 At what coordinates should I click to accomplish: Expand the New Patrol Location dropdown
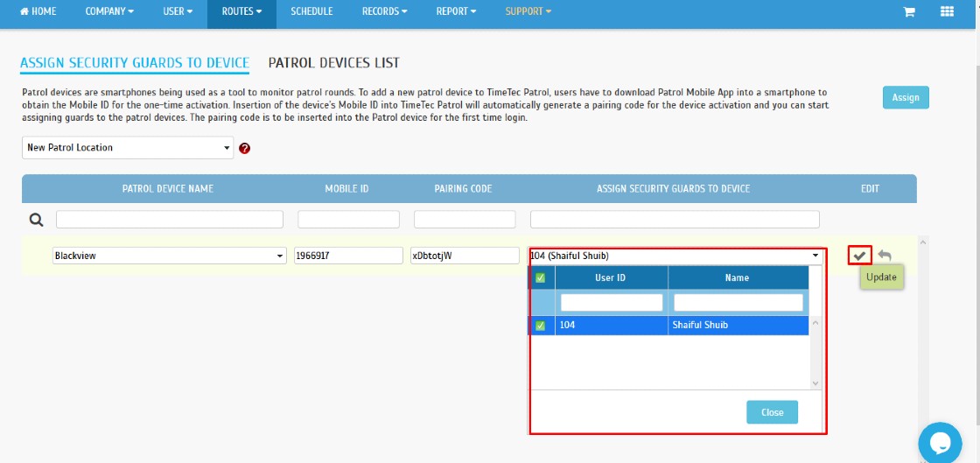click(128, 147)
